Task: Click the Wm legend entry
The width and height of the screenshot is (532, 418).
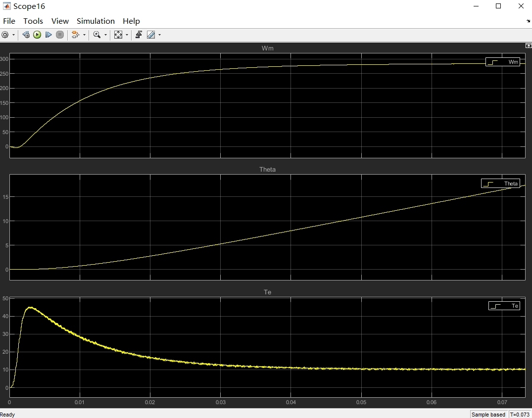Action: click(x=502, y=62)
